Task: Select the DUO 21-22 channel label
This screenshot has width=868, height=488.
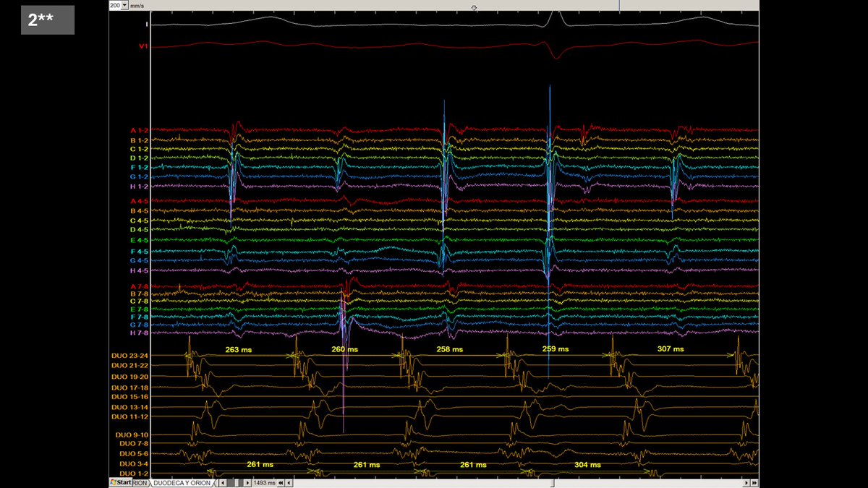Action: (x=130, y=367)
